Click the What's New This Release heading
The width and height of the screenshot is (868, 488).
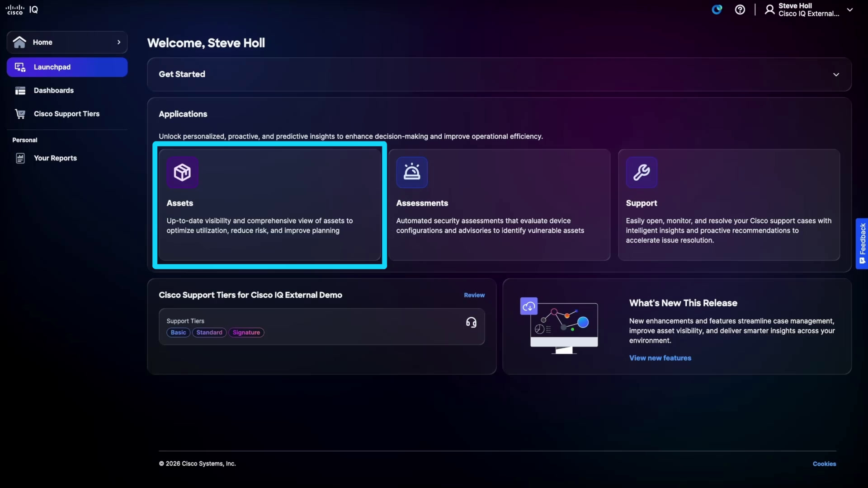coord(683,303)
